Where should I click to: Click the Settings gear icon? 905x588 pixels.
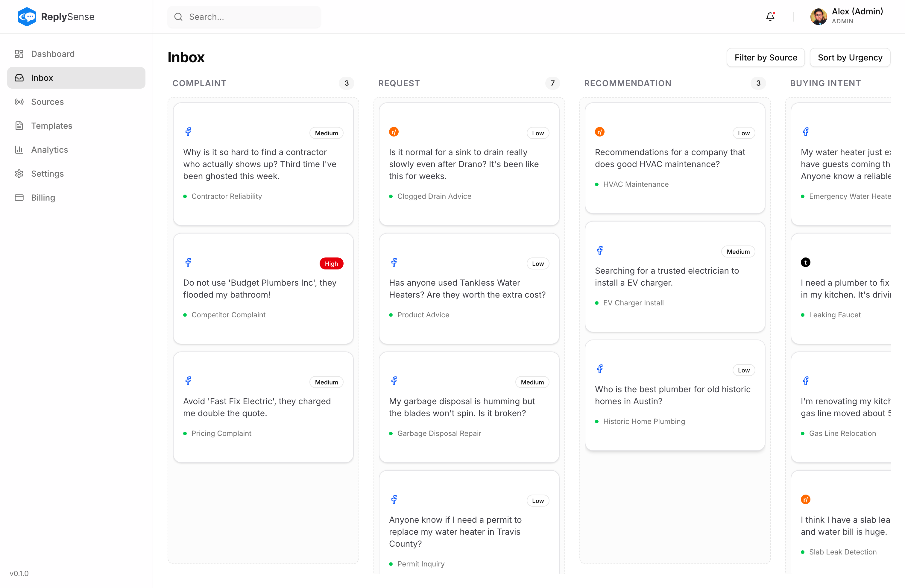point(19,173)
